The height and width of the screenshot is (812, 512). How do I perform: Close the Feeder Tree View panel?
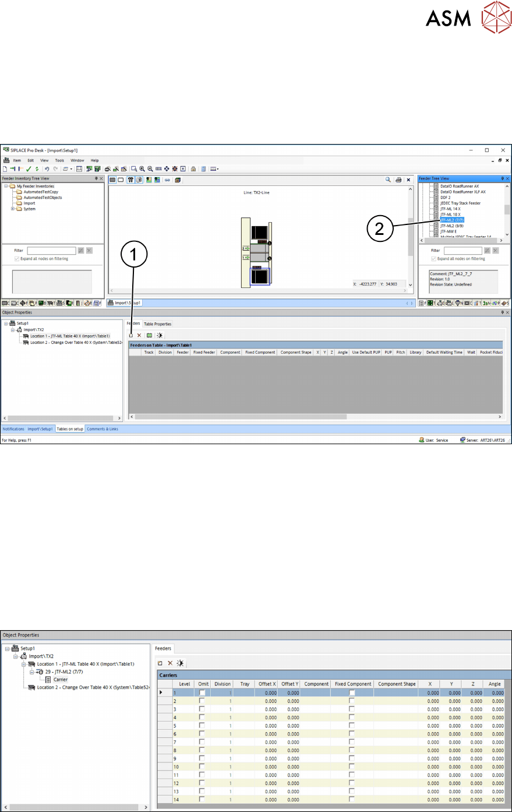pos(508,178)
